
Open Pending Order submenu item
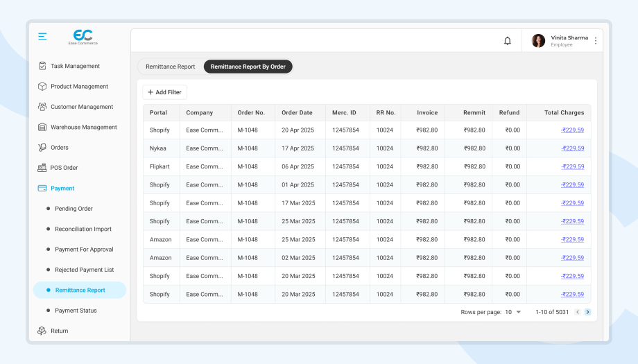pyautogui.click(x=74, y=209)
